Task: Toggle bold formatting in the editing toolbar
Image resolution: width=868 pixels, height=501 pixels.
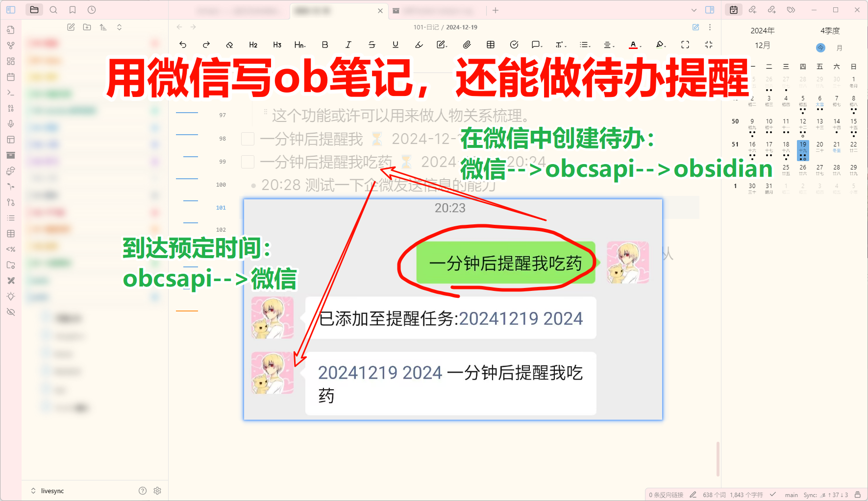Action: click(x=324, y=45)
